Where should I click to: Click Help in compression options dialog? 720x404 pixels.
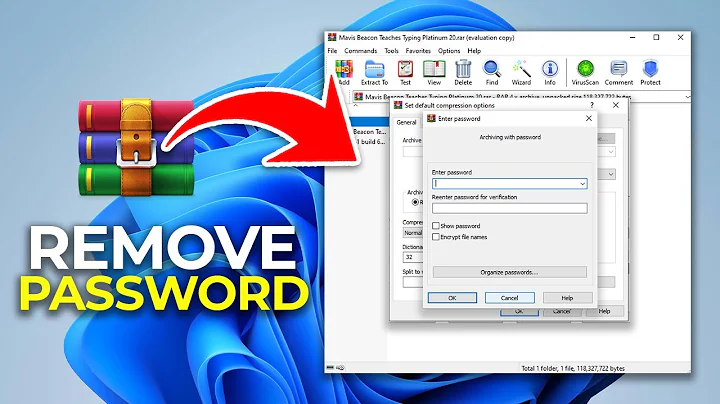pos(604,311)
